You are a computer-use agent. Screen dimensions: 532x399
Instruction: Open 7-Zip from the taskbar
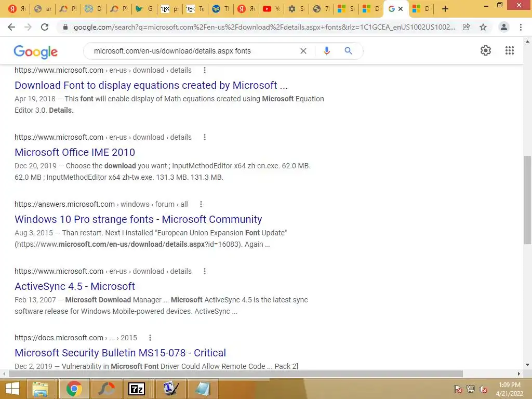pos(137,389)
